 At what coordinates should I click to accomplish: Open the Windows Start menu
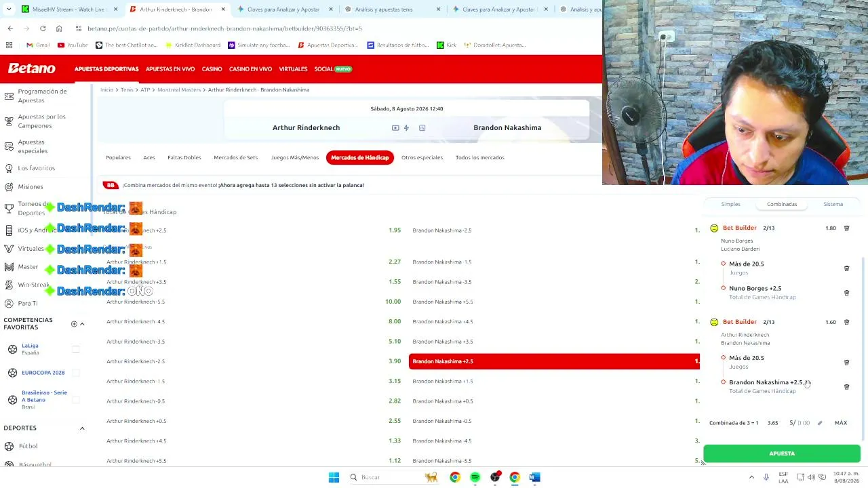coord(334,477)
